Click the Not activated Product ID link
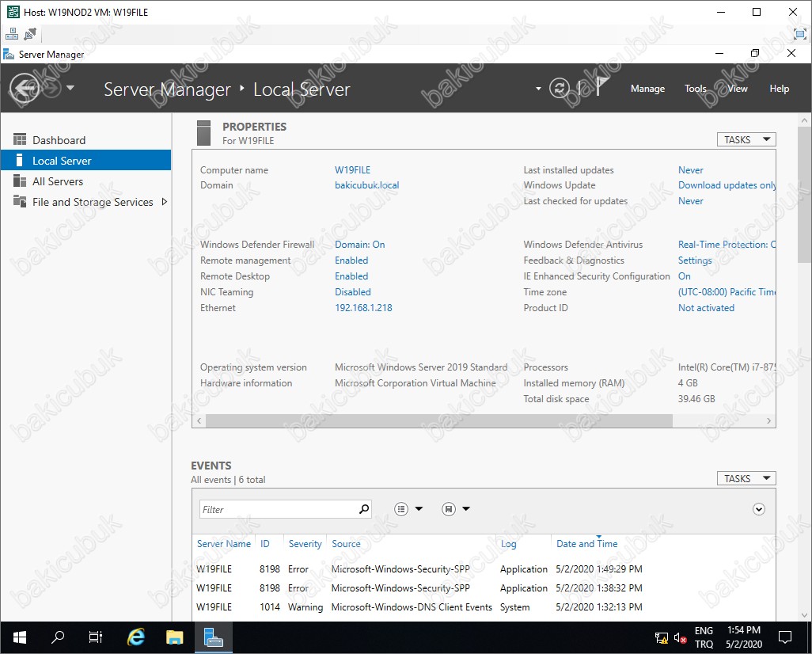Image resolution: width=812 pixels, height=654 pixels. point(706,308)
